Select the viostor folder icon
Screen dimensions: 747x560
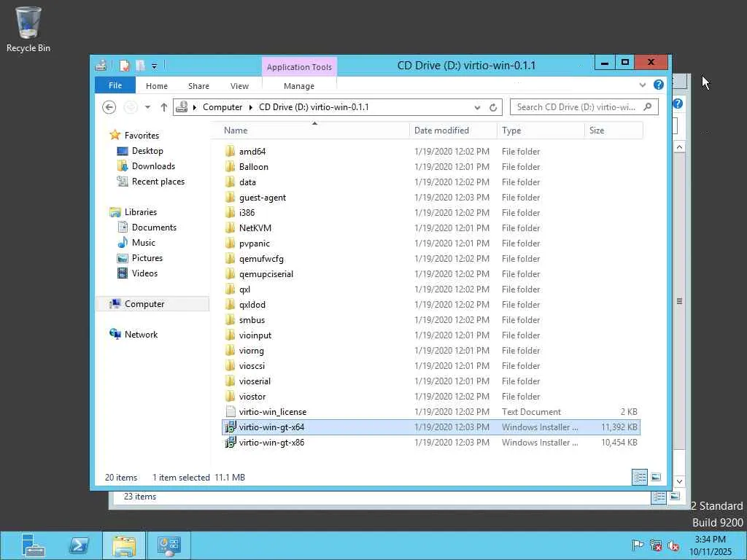pyautogui.click(x=230, y=396)
